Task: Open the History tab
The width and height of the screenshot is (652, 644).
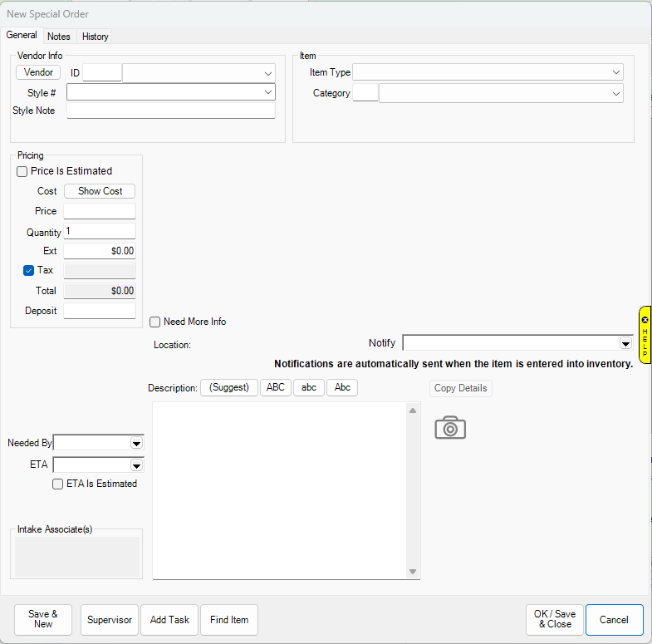Action: click(95, 37)
